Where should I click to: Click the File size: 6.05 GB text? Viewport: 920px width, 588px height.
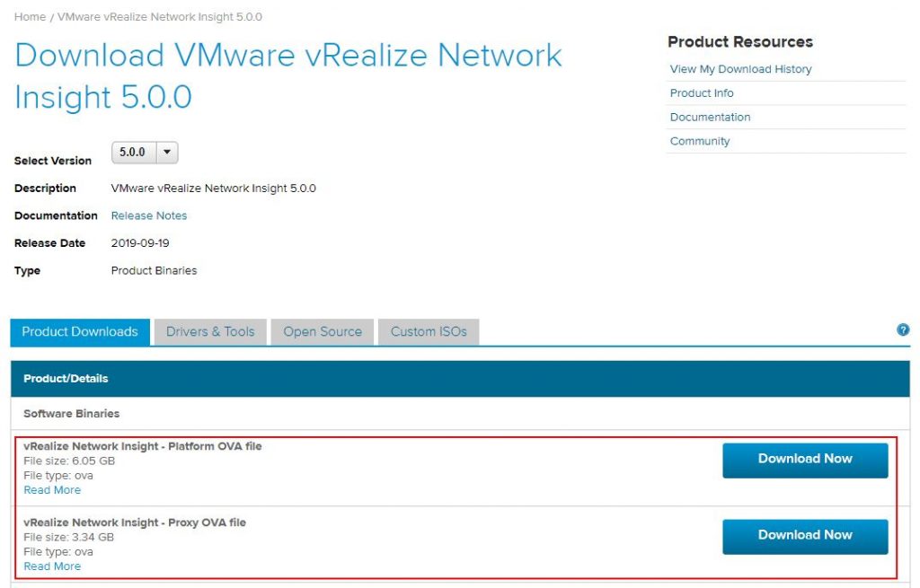(69, 461)
